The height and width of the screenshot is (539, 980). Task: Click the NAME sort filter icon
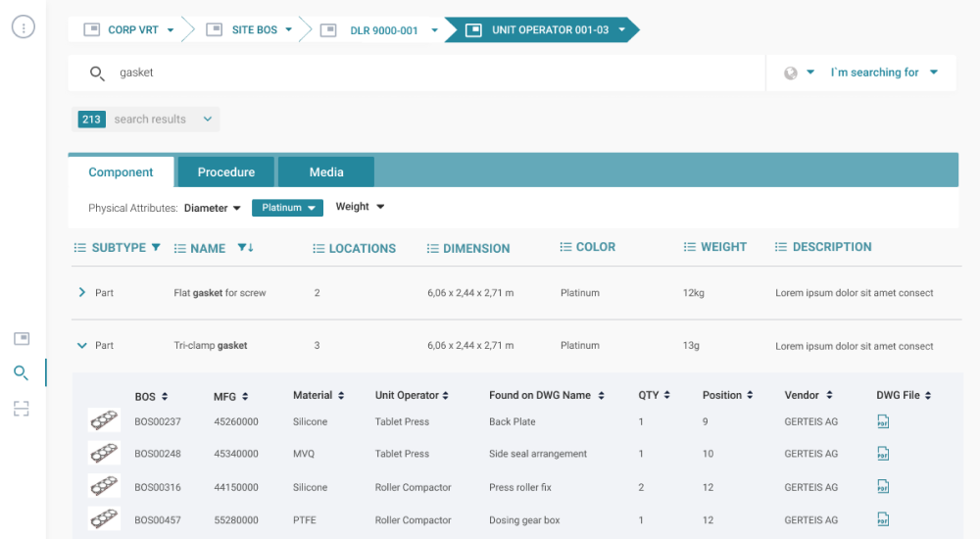246,248
